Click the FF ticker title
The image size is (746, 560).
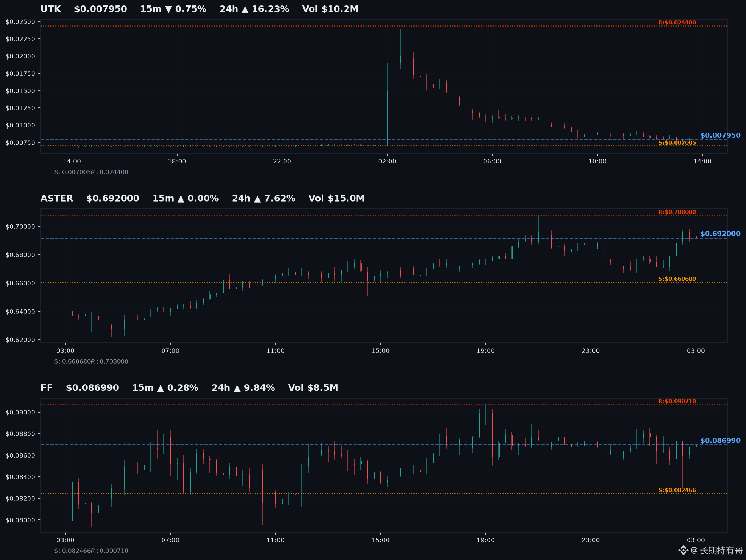pyautogui.click(x=47, y=388)
